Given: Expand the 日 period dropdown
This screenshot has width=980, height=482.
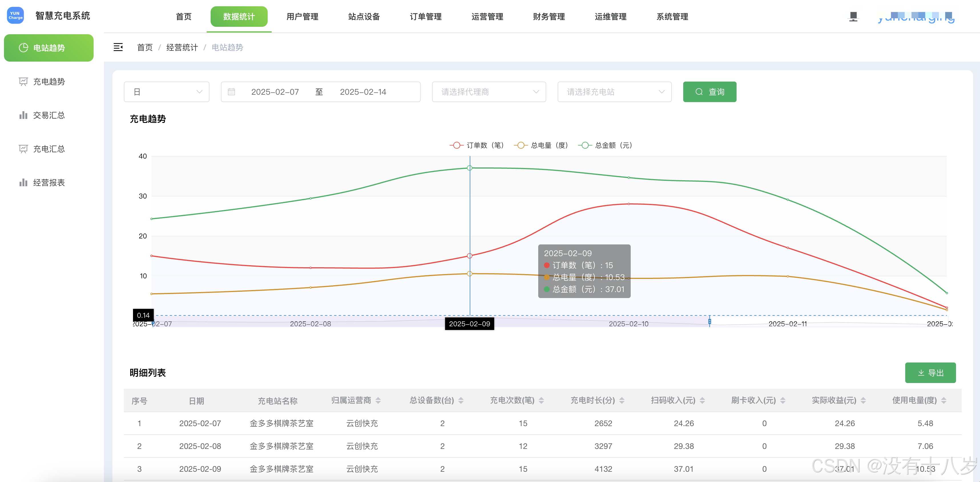Looking at the screenshot, I should [x=167, y=92].
